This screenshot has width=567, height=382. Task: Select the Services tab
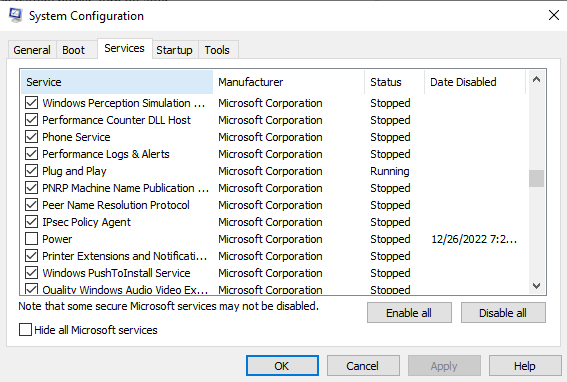point(124,48)
